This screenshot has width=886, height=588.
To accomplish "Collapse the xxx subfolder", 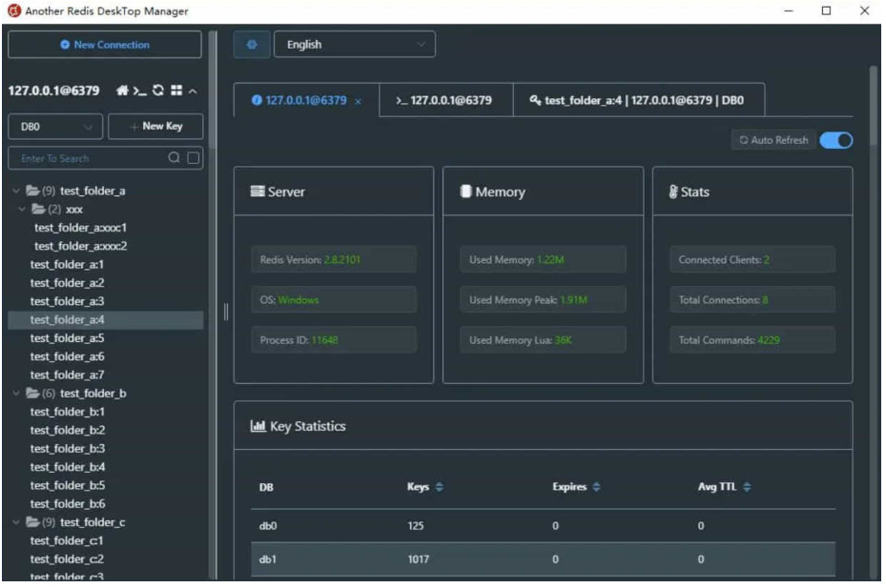I will pyautogui.click(x=22, y=210).
